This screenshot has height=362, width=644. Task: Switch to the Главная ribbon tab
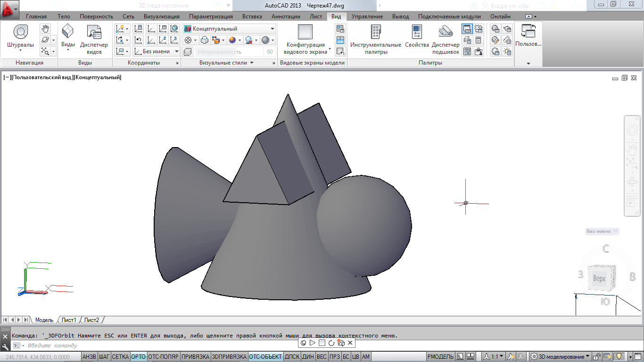[36, 16]
